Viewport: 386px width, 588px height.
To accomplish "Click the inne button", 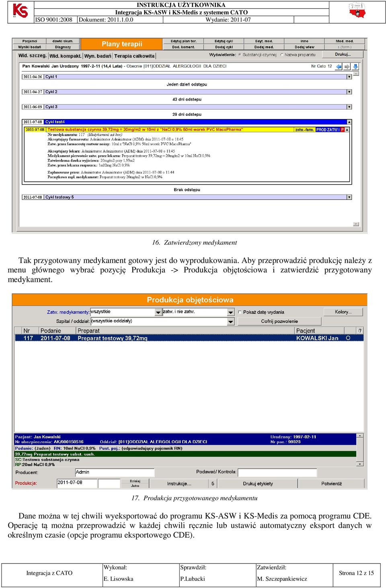I will [x=304, y=41].
